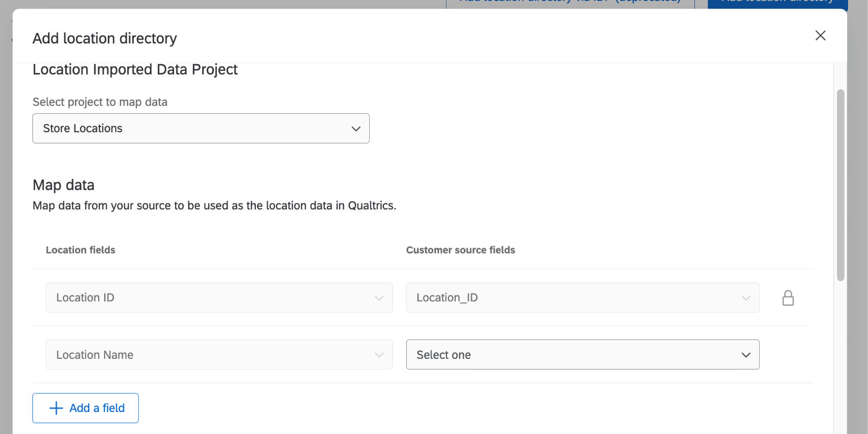Open the Select one source field dropdown

tap(583, 355)
